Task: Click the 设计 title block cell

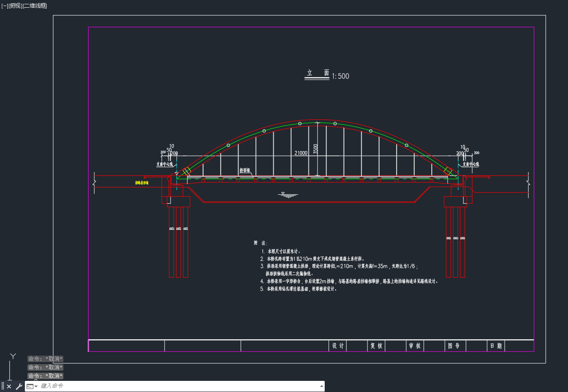Action: (338, 346)
